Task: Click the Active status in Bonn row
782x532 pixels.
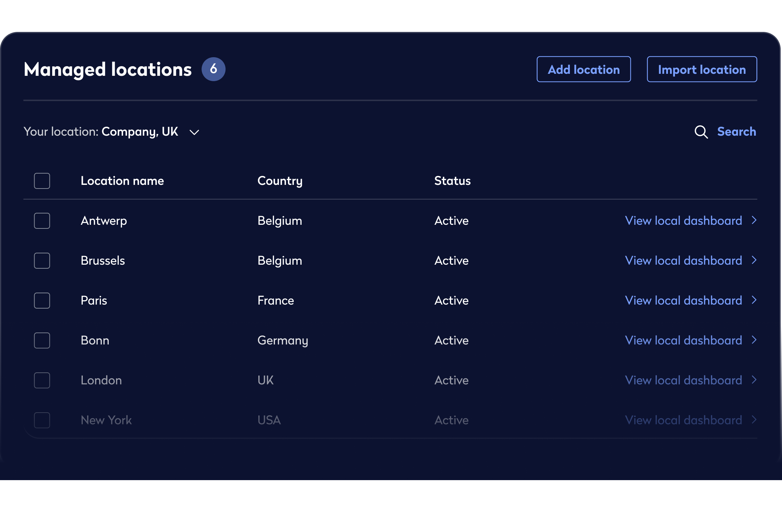Action: tap(452, 340)
